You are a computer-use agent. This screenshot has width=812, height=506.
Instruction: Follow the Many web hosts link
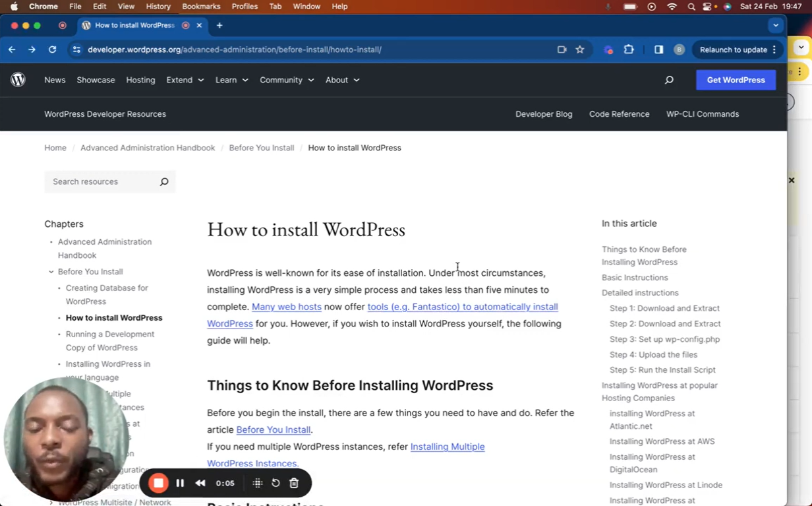click(287, 307)
